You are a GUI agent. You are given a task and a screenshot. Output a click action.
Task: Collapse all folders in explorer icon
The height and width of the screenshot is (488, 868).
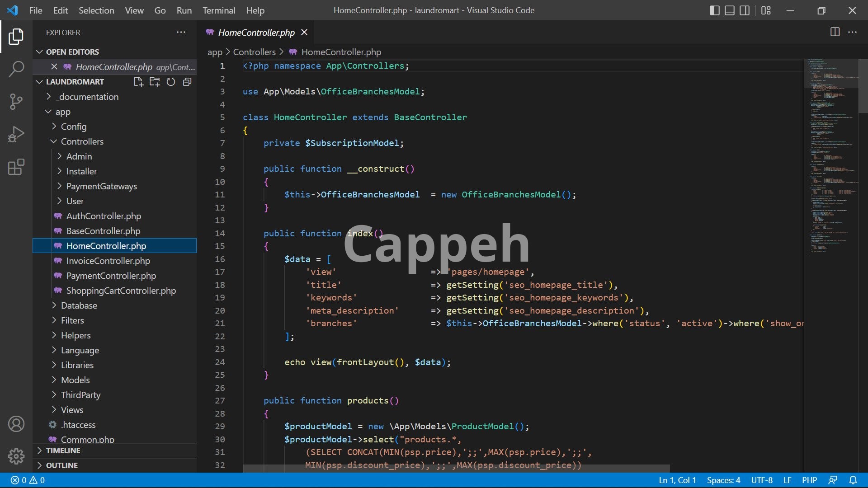pyautogui.click(x=187, y=82)
